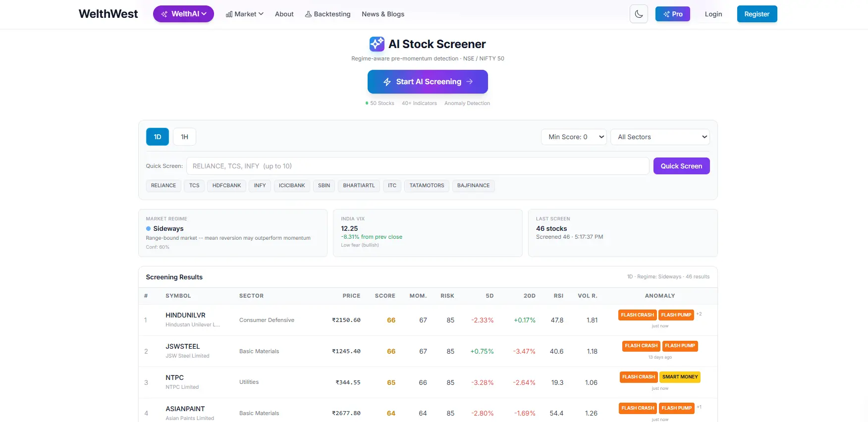Click SMART MONEY tag for NTPC
868x422 pixels.
(680, 377)
